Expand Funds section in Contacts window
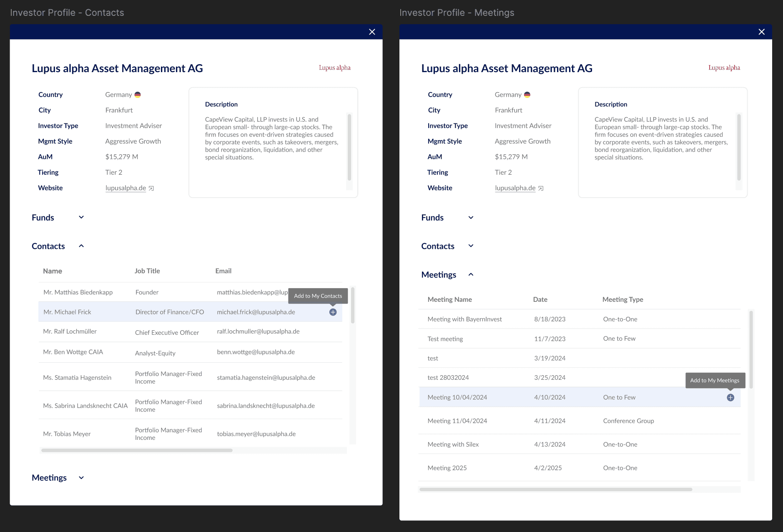Viewport: 783px width, 532px height. tap(81, 217)
